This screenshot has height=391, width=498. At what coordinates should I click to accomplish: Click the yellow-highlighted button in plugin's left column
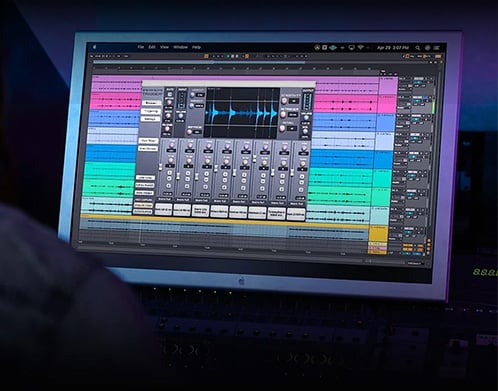(143, 205)
